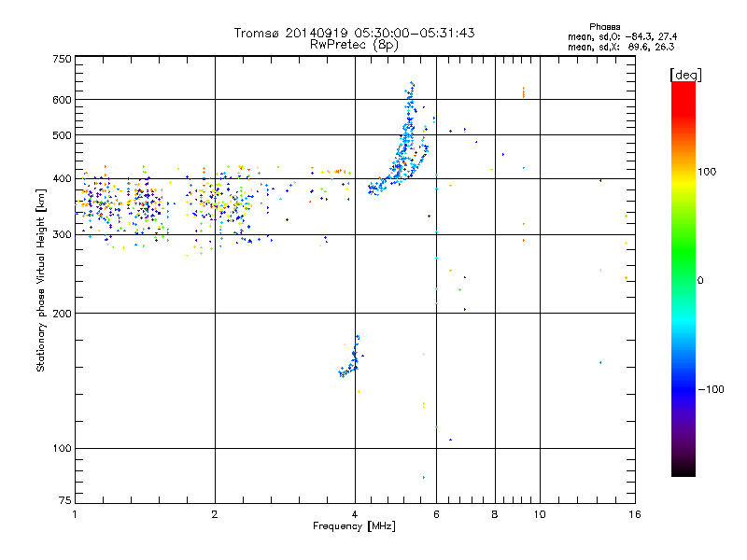Click the '600' height tick label
The image size is (747, 560).
click(x=62, y=100)
